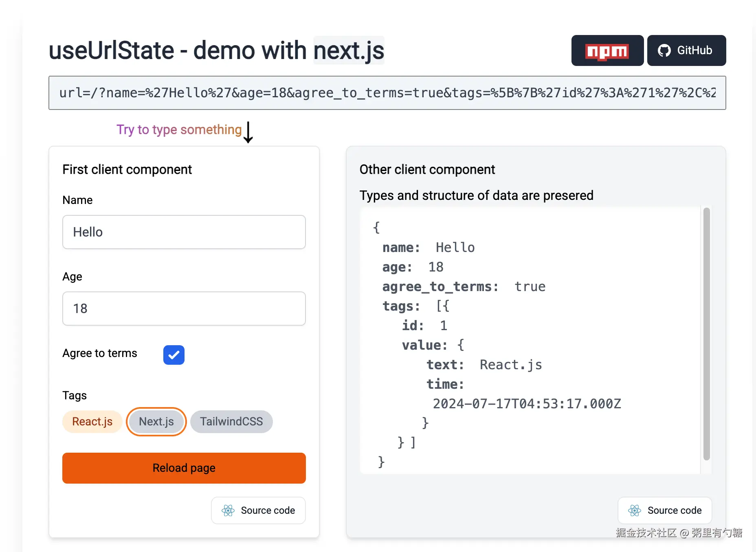Click into the Age input field
Viewport: 756px width, 552px height.
(x=184, y=309)
